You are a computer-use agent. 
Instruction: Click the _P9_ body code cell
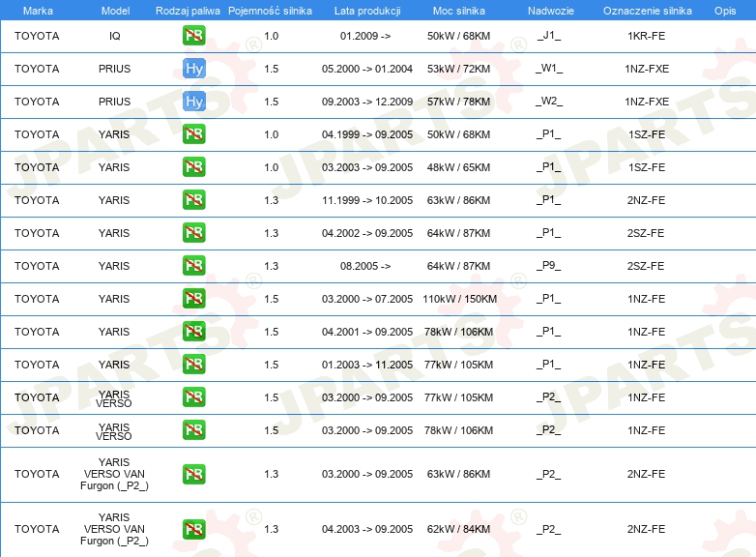549,266
